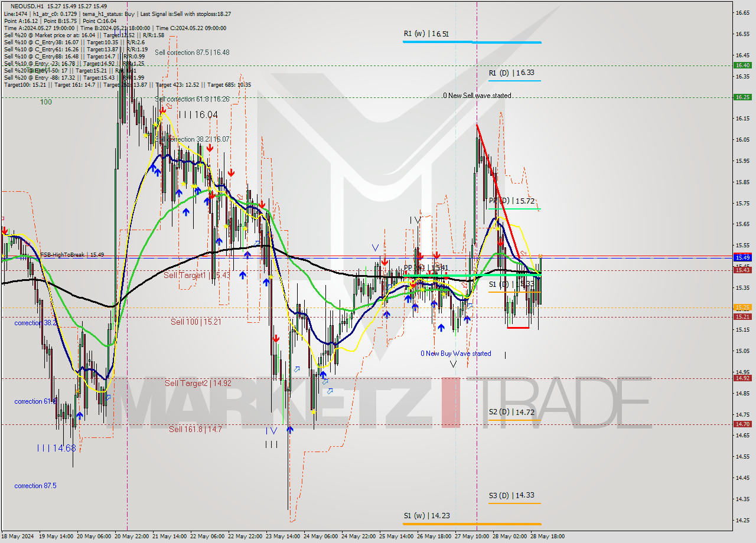Select the 'PP (D) | 15.72' pivot label

pyautogui.click(x=511, y=201)
